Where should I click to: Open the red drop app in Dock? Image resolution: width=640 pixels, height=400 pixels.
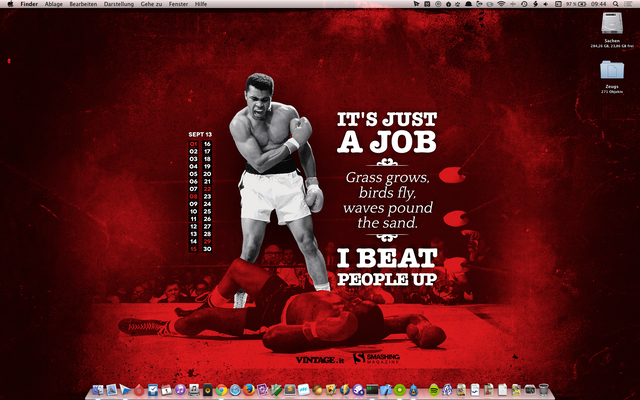coord(139,390)
